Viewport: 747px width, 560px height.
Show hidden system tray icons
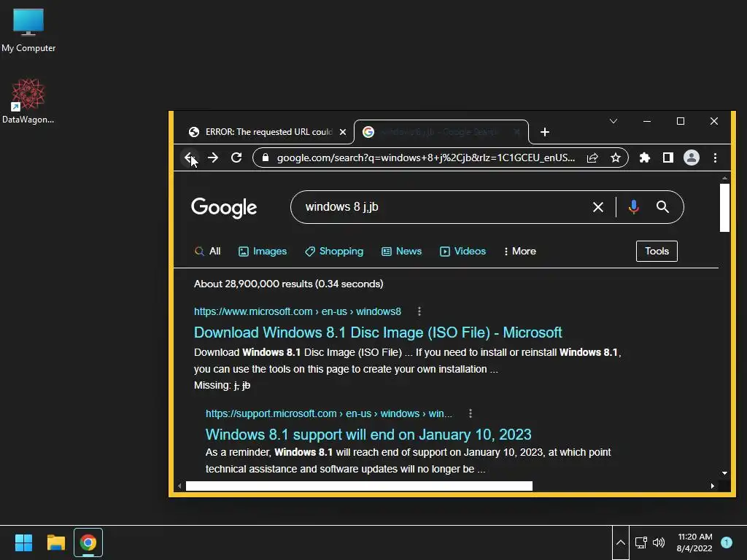[x=621, y=542]
